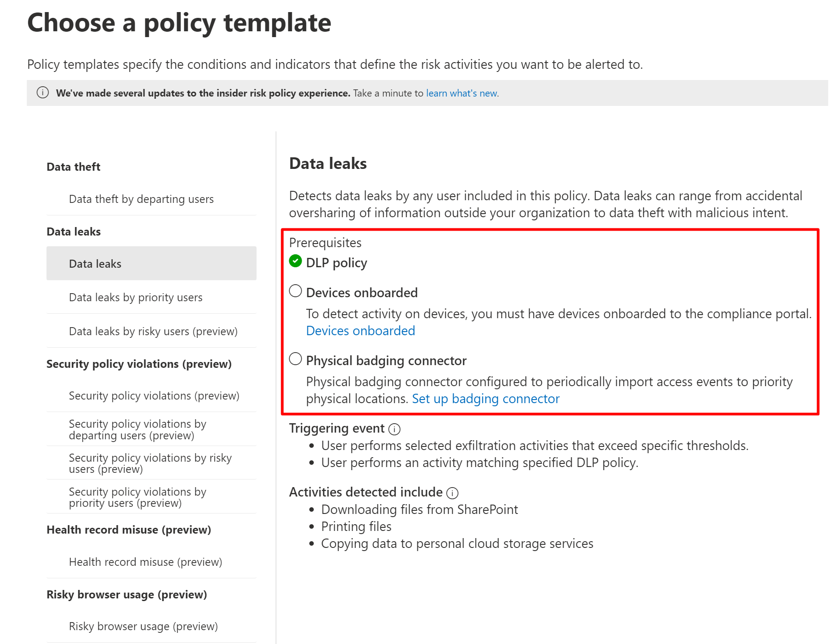This screenshot has height=644, width=830.
Task: Click the info icon in the updates banner
Action: (42, 93)
